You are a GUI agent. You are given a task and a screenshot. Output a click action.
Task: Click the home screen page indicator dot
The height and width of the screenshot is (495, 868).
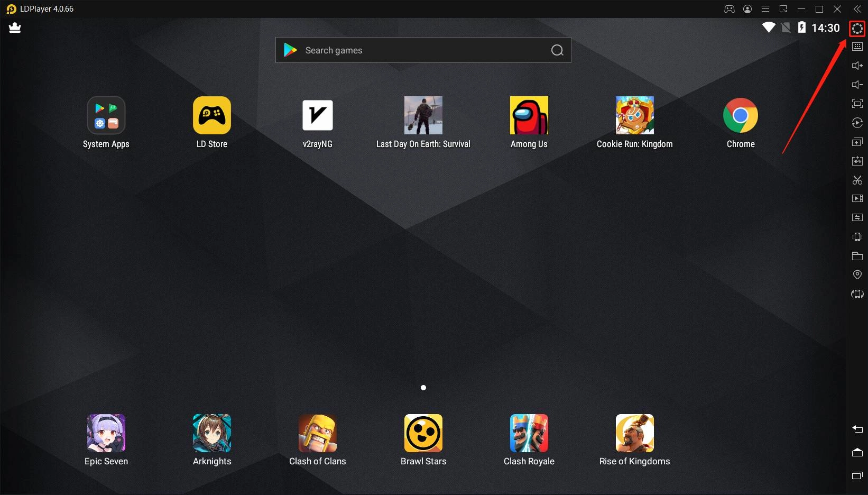coord(423,388)
